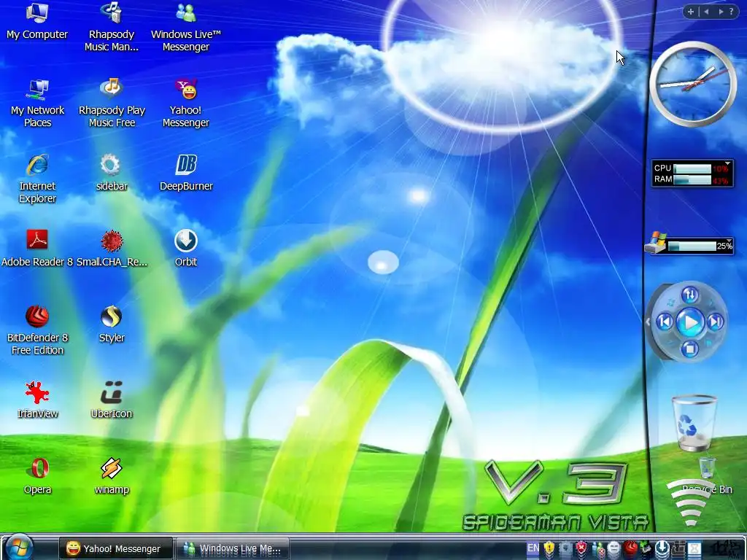Click the hourglass tray icon

click(694, 548)
